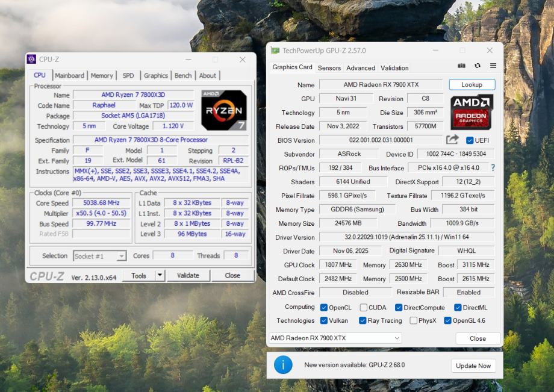Switch to the Mainboard tab
This screenshot has width=554, height=392.
(x=70, y=76)
